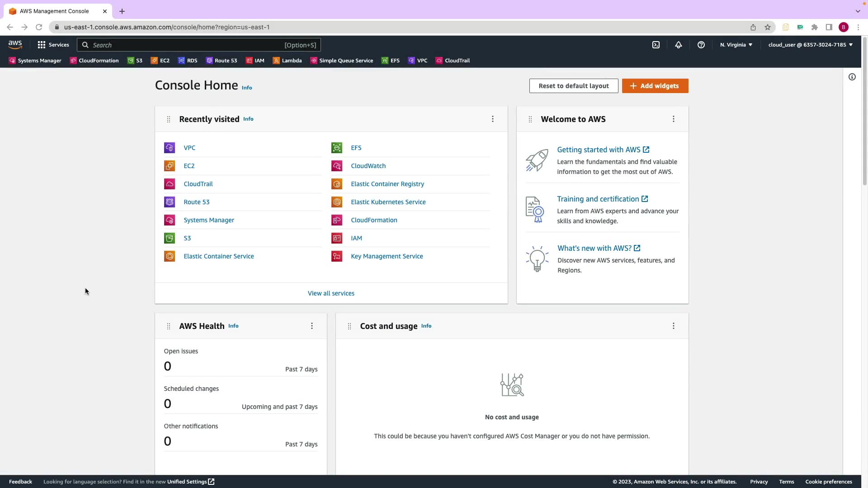Open the Recently visited widget options menu
The height and width of the screenshot is (488, 868).
493,119
